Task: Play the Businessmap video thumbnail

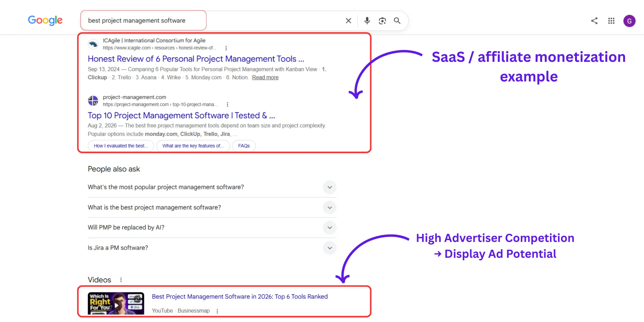Action: coord(116,303)
